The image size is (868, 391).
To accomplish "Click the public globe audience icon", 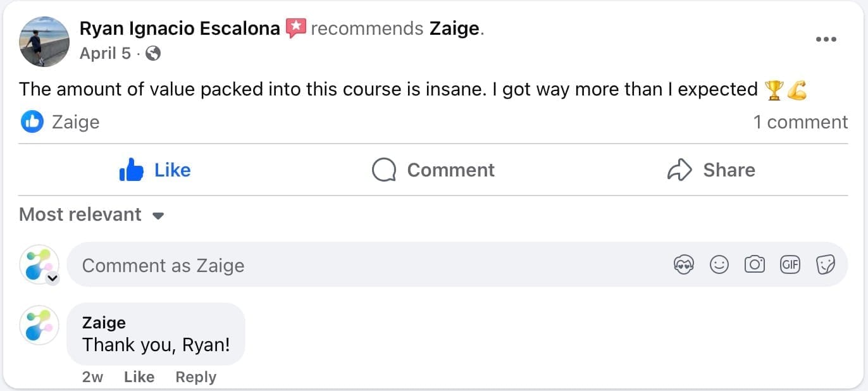I will coord(152,54).
